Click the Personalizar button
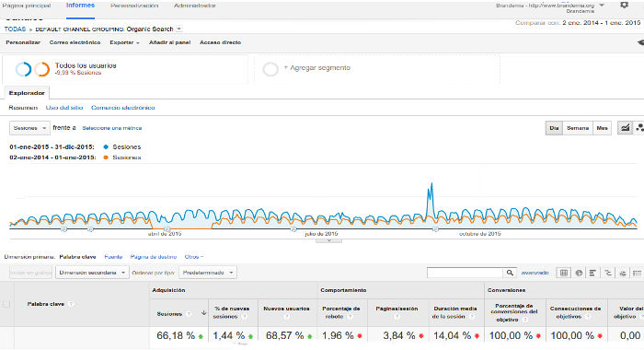The height and width of the screenshot is (350, 644). click(23, 42)
